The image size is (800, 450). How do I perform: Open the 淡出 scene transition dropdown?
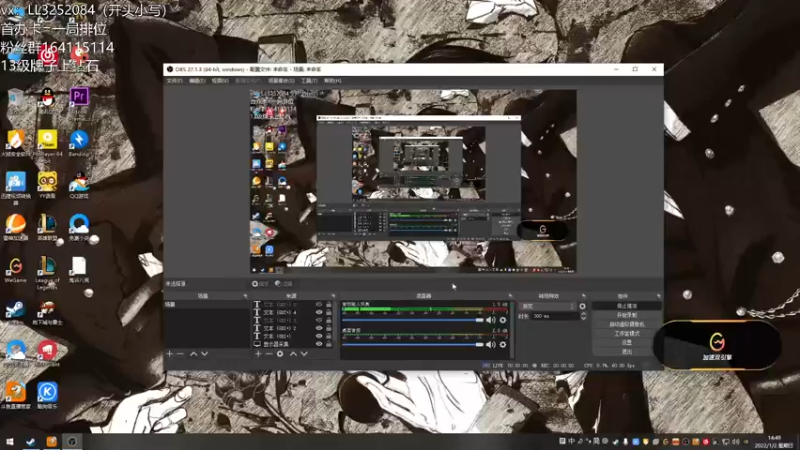click(x=547, y=306)
